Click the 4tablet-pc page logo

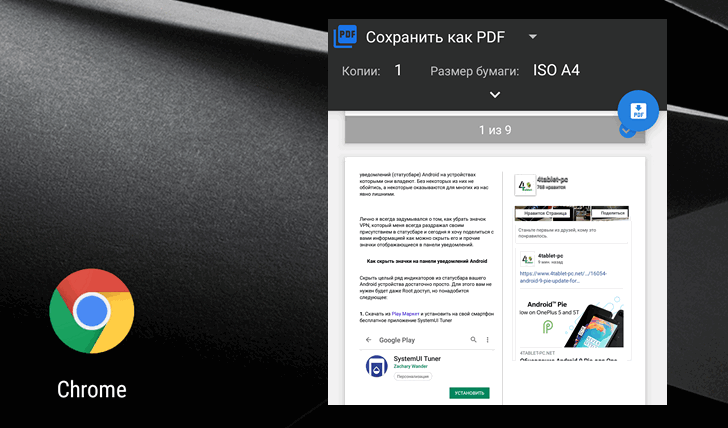coord(525,186)
